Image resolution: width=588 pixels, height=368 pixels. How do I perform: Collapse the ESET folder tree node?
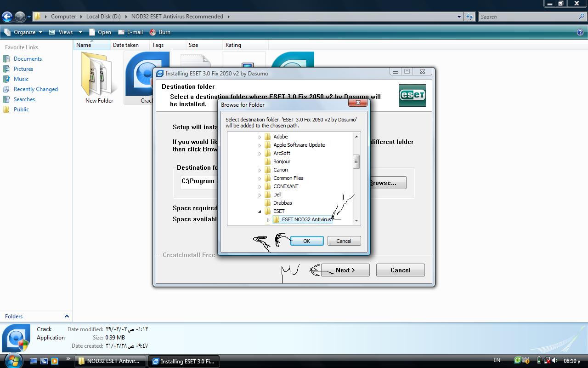coord(260,212)
